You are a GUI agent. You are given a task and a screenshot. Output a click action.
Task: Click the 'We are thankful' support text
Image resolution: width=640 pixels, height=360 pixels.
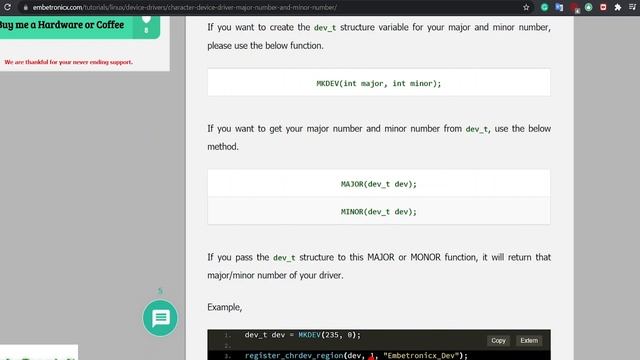click(69, 62)
